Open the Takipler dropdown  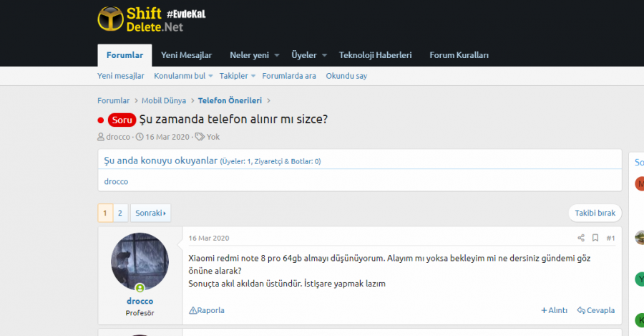(237, 76)
